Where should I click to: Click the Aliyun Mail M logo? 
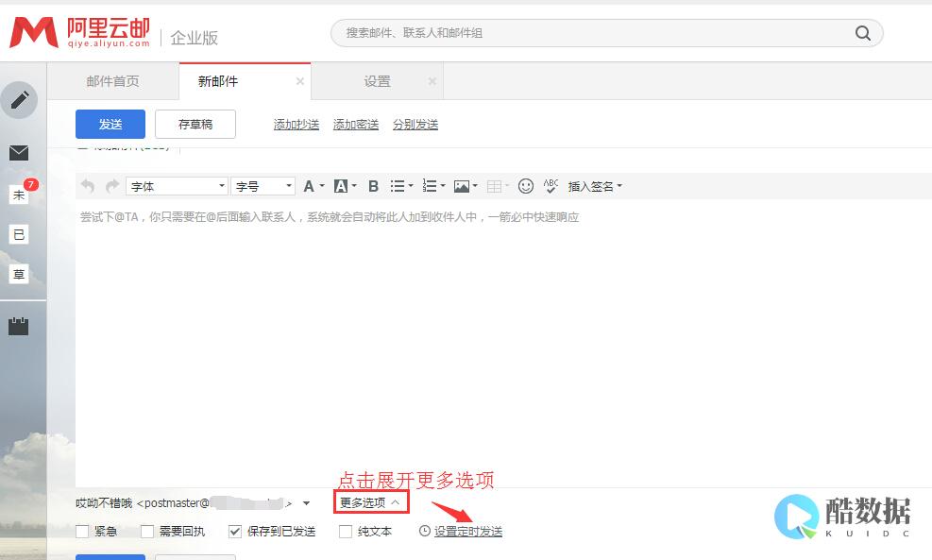(34, 32)
